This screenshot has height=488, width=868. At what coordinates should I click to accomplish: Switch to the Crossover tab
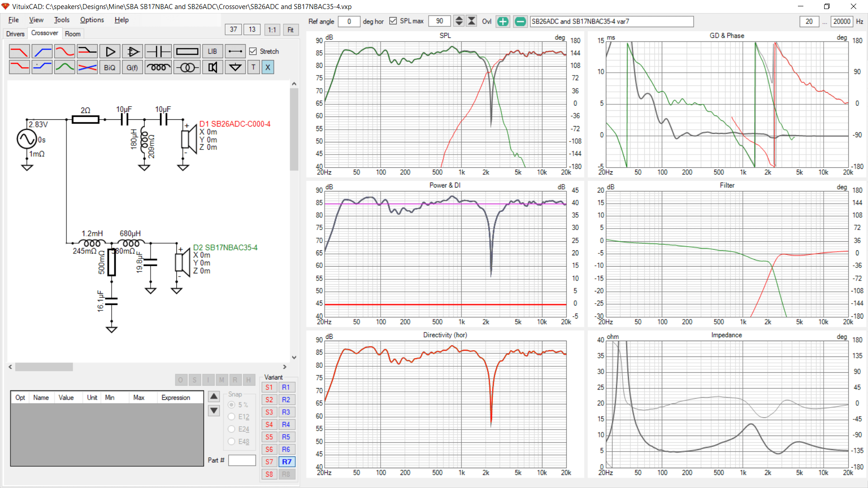[x=44, y=33]
